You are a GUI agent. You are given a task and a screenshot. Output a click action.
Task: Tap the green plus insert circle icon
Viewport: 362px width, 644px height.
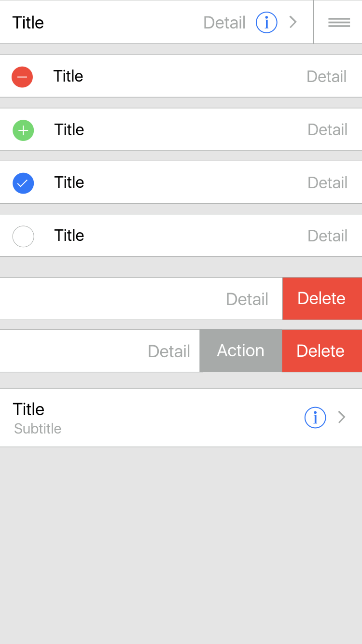pos(23,130)
